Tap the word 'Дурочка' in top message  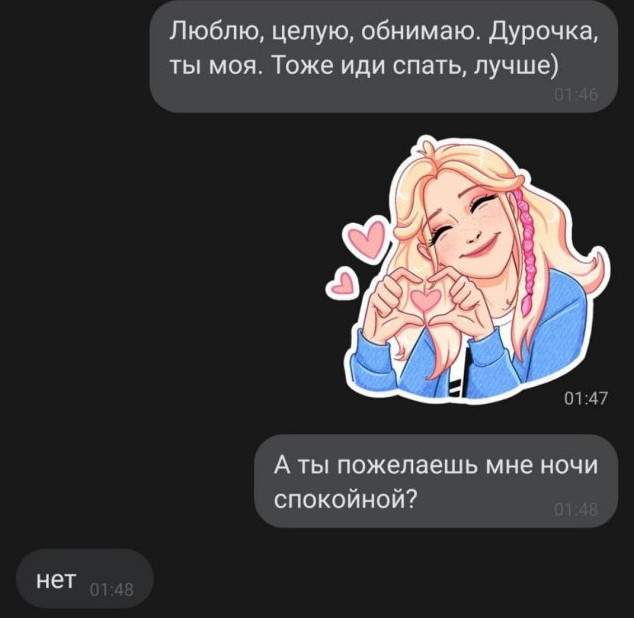pos(544,32)
